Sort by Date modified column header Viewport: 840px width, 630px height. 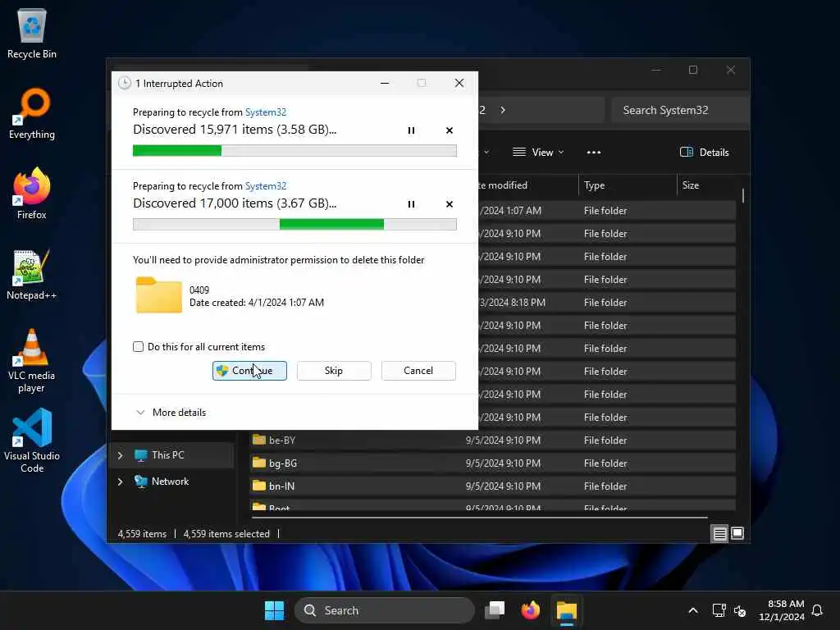click(x=501, y=185)
